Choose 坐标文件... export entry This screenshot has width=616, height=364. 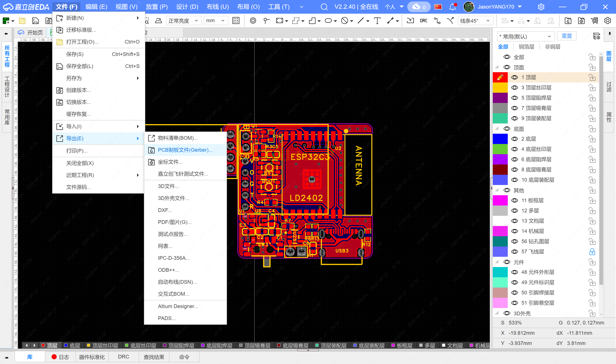click(x=185, y=162)
